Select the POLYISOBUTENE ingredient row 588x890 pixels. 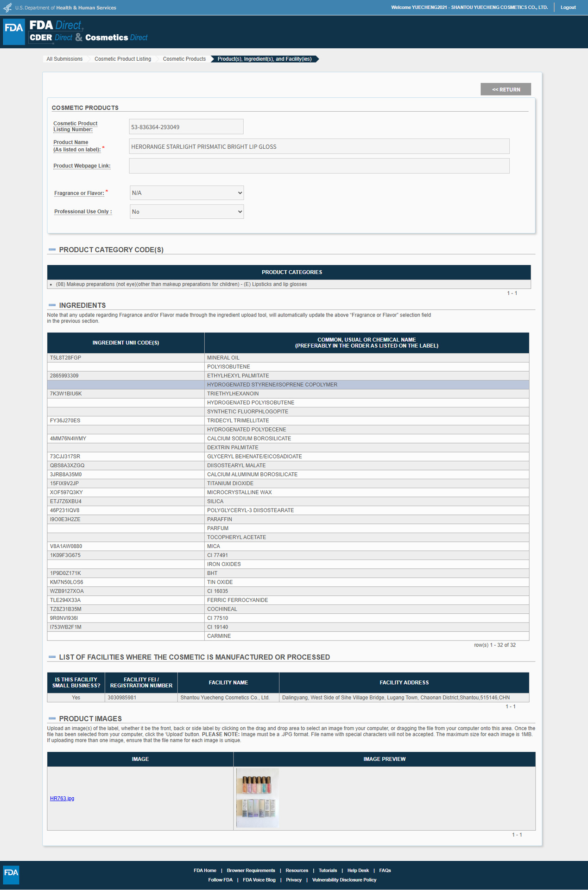(288, 367)
